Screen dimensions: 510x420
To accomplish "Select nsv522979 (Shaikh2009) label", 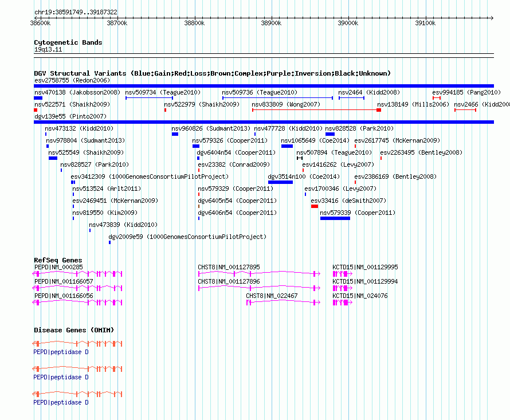I will tap(202, 104).
